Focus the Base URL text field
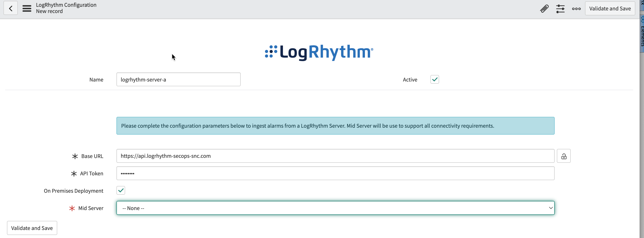Screen dimensions: 644x238 coord(335,156)
